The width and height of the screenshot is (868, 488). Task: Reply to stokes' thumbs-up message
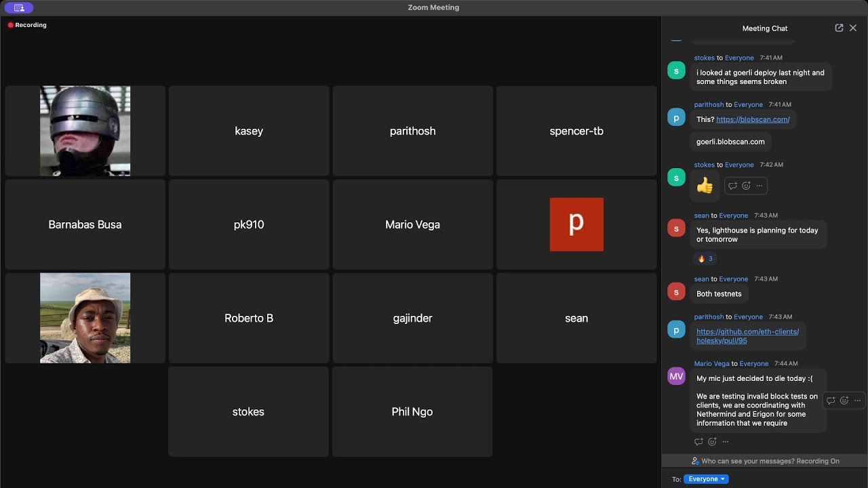(x=732, y=186)
